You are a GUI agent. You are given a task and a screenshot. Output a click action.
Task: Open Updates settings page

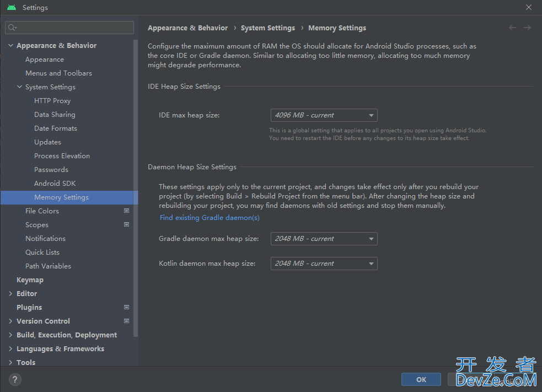coord(48,142)
